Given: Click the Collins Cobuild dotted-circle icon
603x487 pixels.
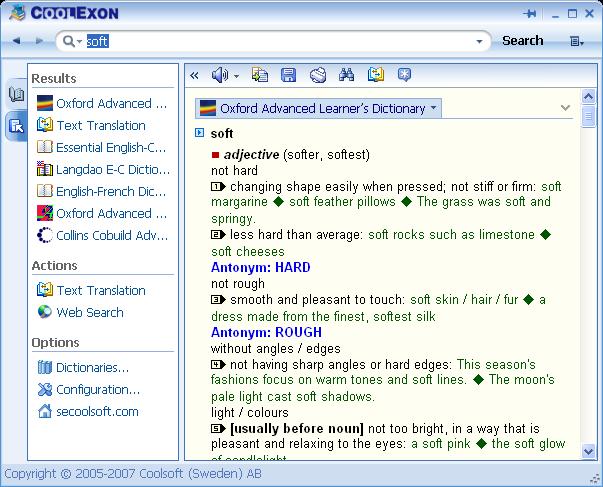Looking at the screenshot, I should [45, 235].
